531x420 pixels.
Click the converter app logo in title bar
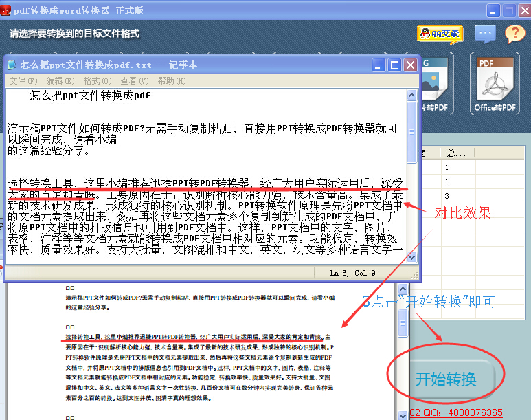point(5,10)
